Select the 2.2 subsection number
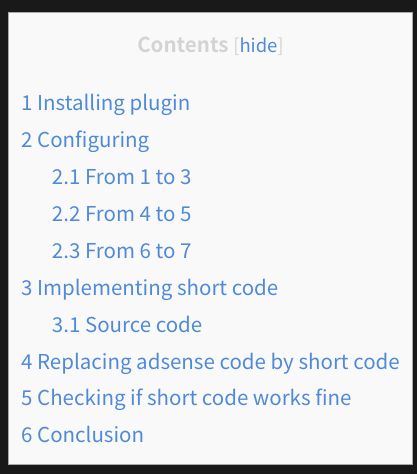The image size is (417, 474). (66, 214)
